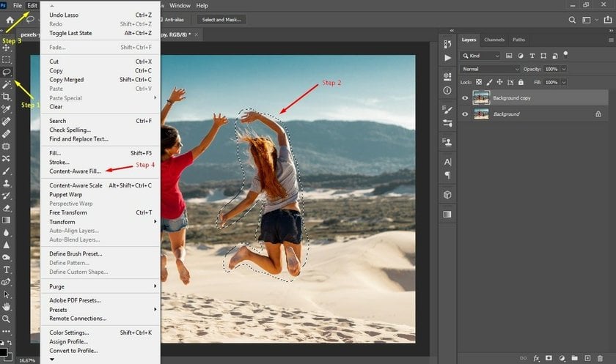Toggle lock transparent pixels
This screenshot has height=364, width=616.
[x=478, y=82]
